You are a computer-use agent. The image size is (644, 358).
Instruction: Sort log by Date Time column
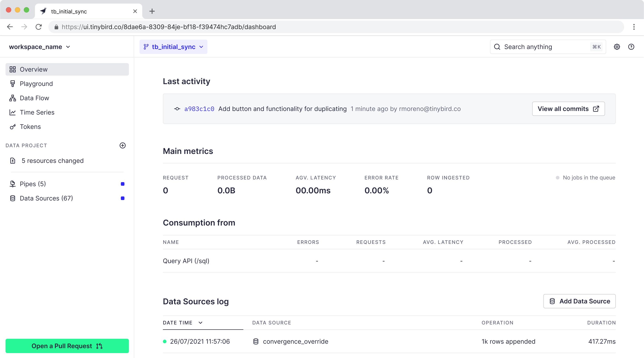coord(182,322)
